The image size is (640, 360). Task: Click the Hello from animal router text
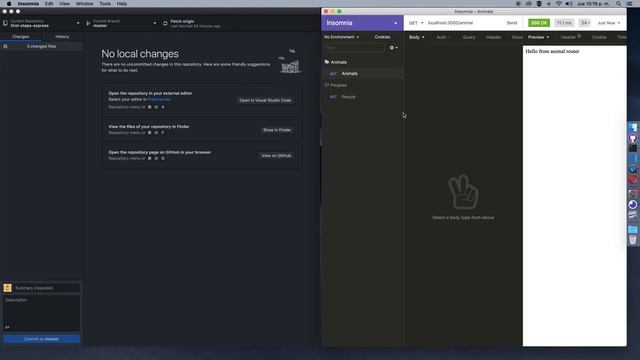pos(552,51)
